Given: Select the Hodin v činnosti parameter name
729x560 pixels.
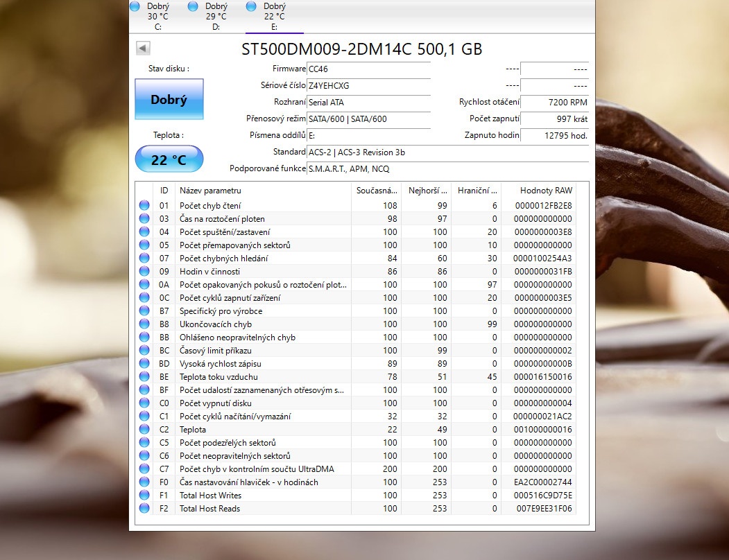Looking at the screenshot, I should (x=209, y=272).
